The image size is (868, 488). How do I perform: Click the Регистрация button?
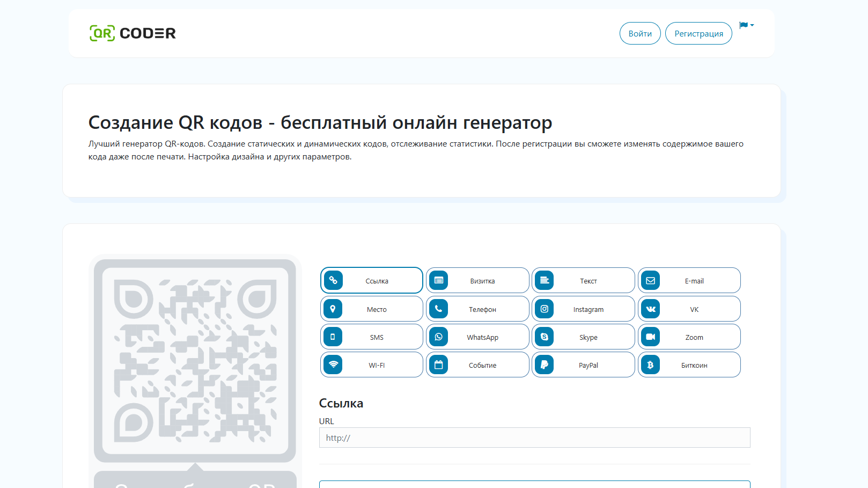pos(698,33)
